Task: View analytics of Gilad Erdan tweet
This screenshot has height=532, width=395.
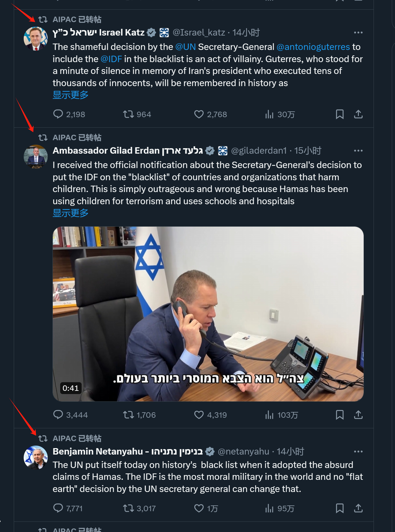Action: 269,415
